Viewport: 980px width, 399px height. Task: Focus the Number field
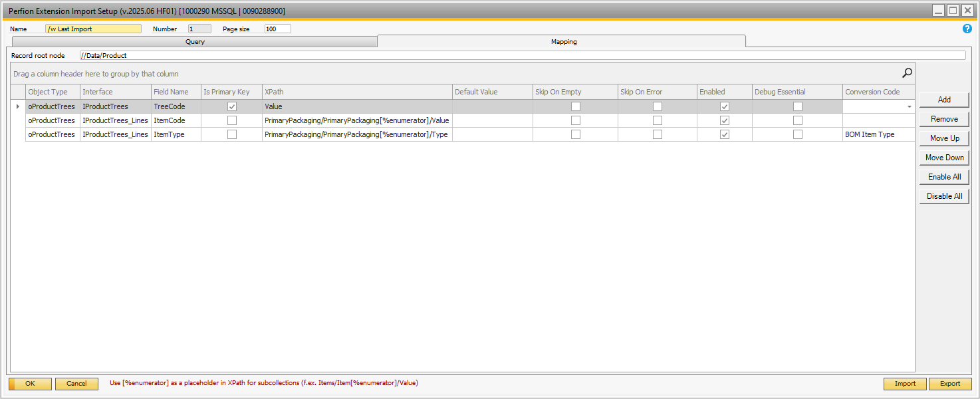click(x=199, y=29)
